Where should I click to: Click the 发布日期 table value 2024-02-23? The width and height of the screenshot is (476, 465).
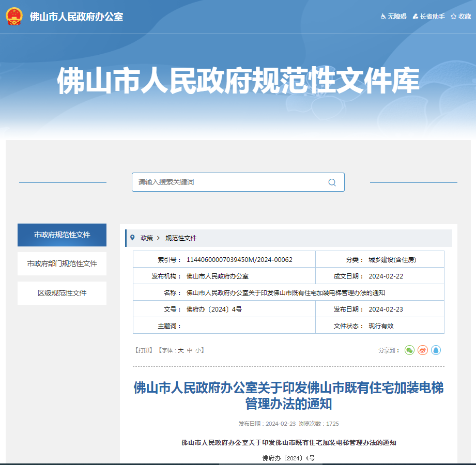(386, 309)
